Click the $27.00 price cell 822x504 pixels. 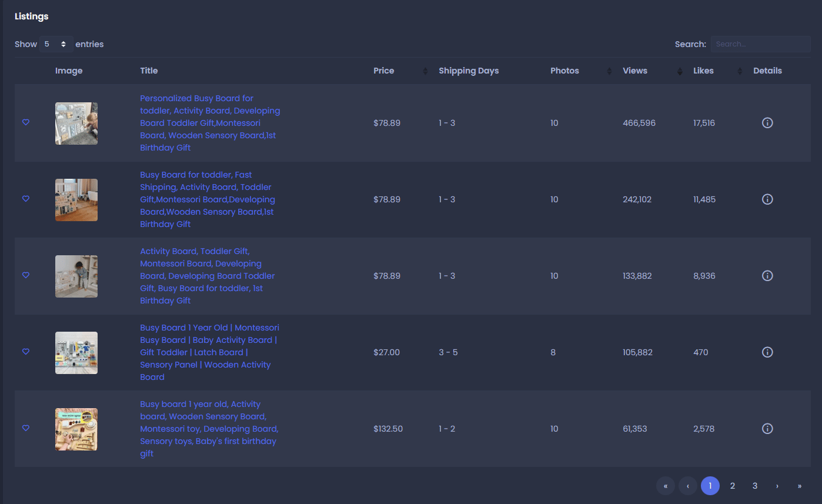386,352
